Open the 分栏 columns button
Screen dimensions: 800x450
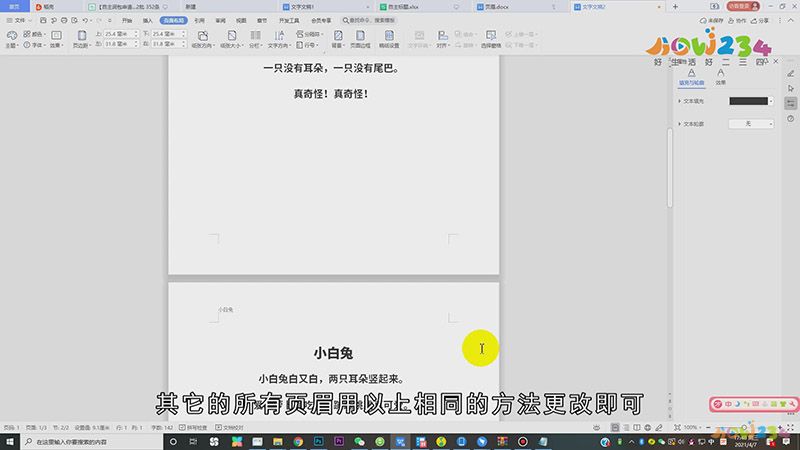255,39
